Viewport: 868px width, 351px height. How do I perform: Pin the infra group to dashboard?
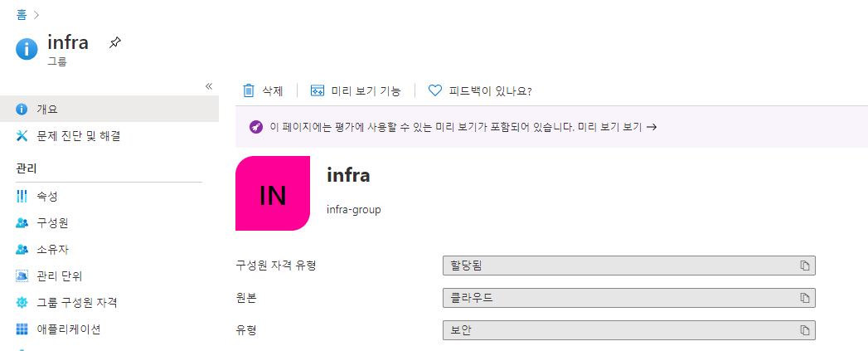click(x=114, y=42)
